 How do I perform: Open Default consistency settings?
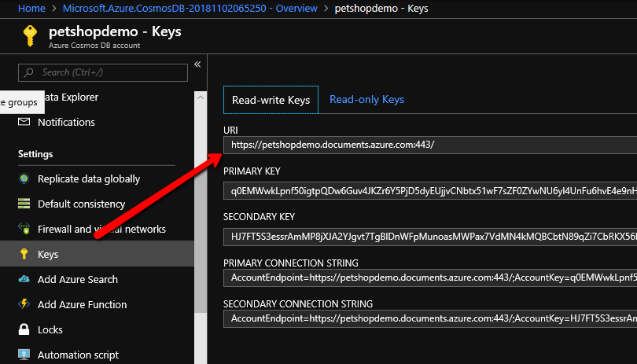(x=81, y=204)
